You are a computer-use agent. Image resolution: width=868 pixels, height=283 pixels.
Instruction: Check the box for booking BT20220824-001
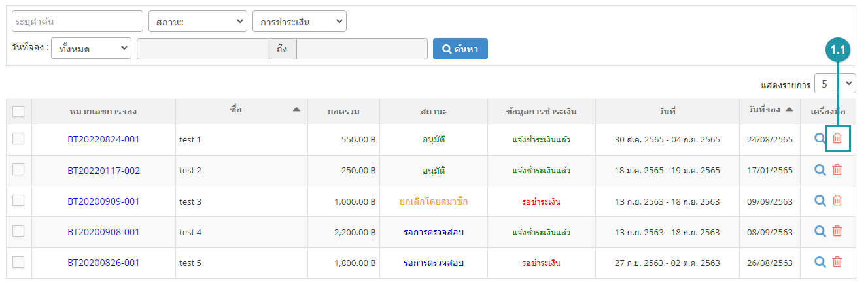(18, 139)
